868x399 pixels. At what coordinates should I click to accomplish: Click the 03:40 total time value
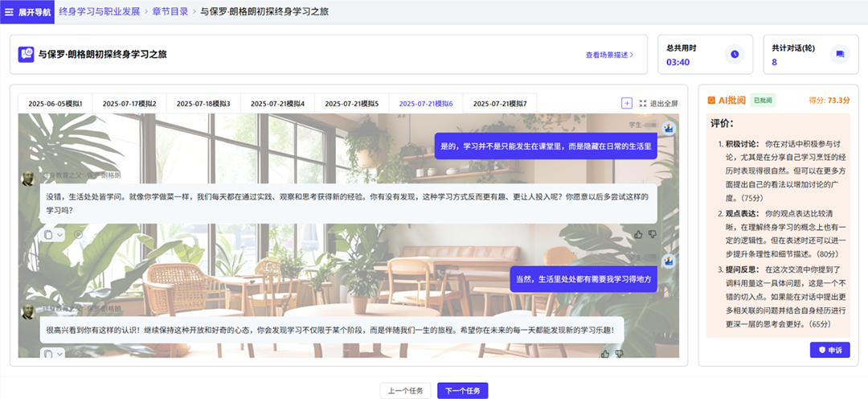click(x=678, y=62)
